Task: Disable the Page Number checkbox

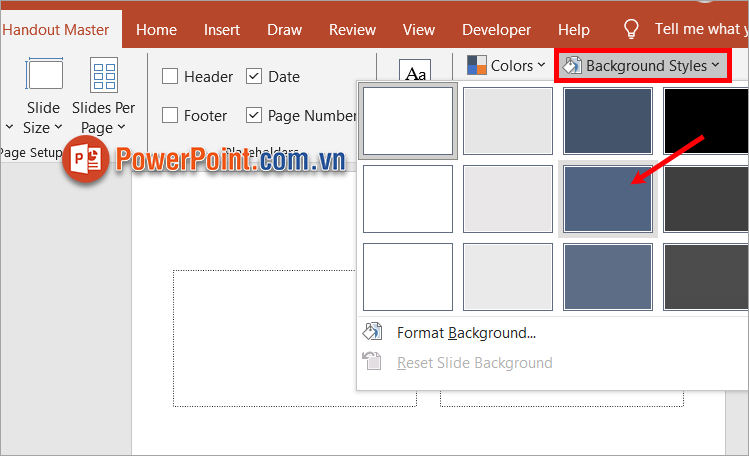Action: click(254, 116)
